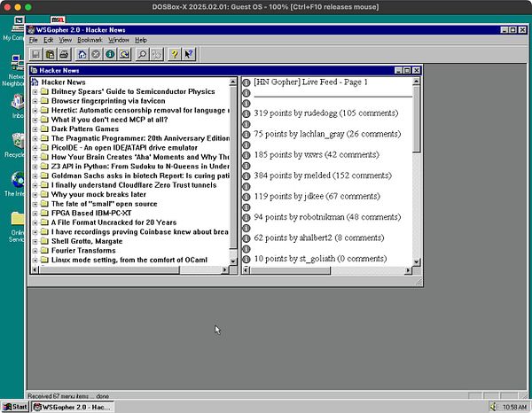Click "10 points by st_goliath (0 comments)"
532x413 pixels.
(x=320, y=259)
